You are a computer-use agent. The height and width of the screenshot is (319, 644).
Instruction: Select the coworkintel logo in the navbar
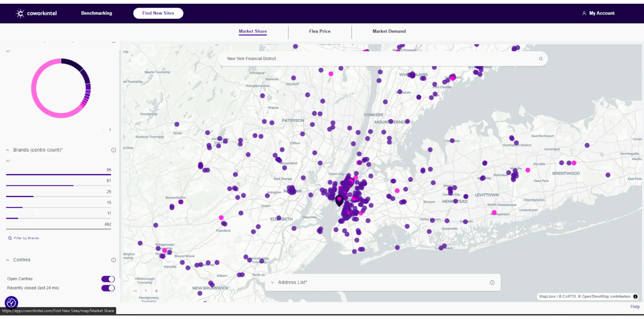[x=36, y=13]
